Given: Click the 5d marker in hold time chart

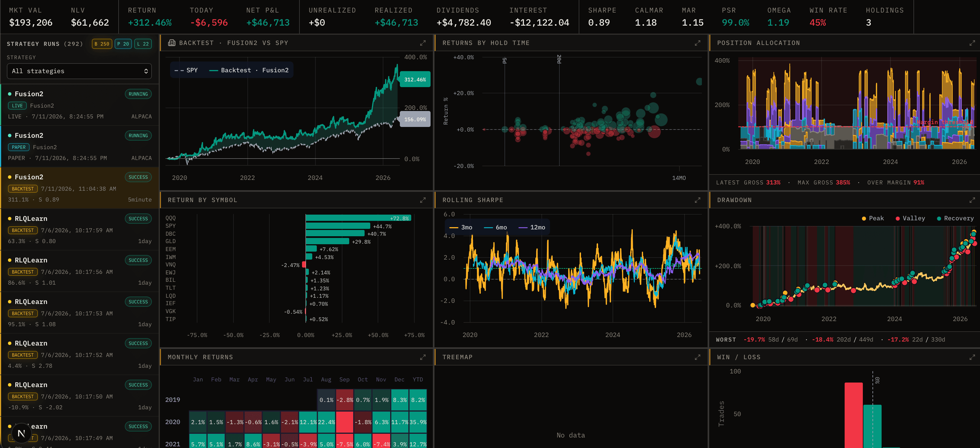Looking at the screenshot, I should [x=505, y=61].
